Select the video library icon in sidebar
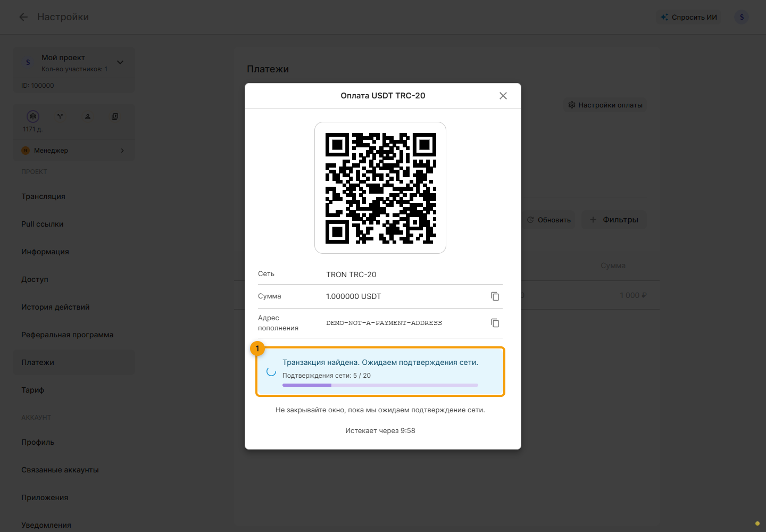This screenshot has width=766, height=532. (115, 117)
